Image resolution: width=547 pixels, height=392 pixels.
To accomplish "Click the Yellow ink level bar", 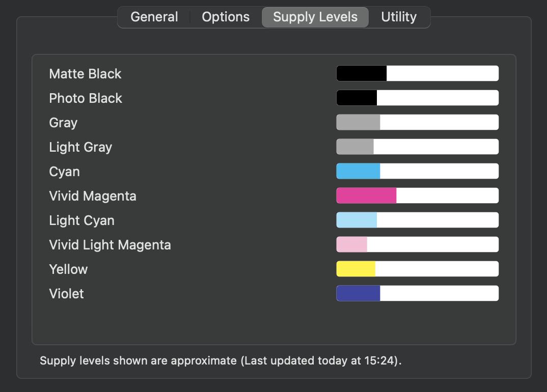I will 417,269.
